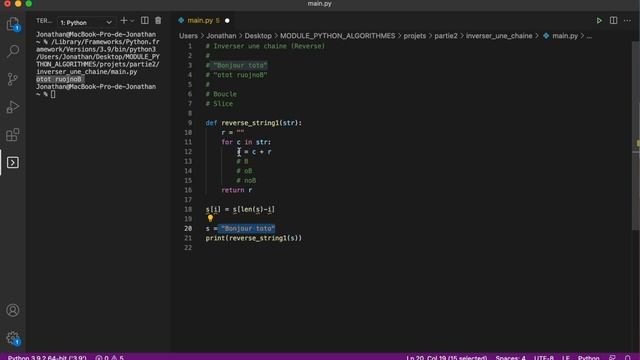640x360 pixels.
Task: Click unsaved dot on main.py tab
Action: coord(227,20)
